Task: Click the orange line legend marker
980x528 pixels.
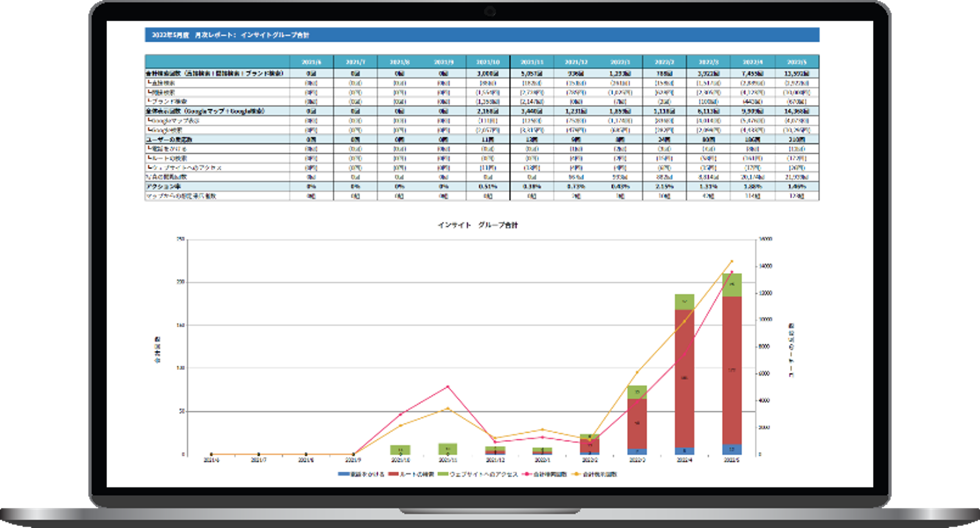Action: (576, 474)
